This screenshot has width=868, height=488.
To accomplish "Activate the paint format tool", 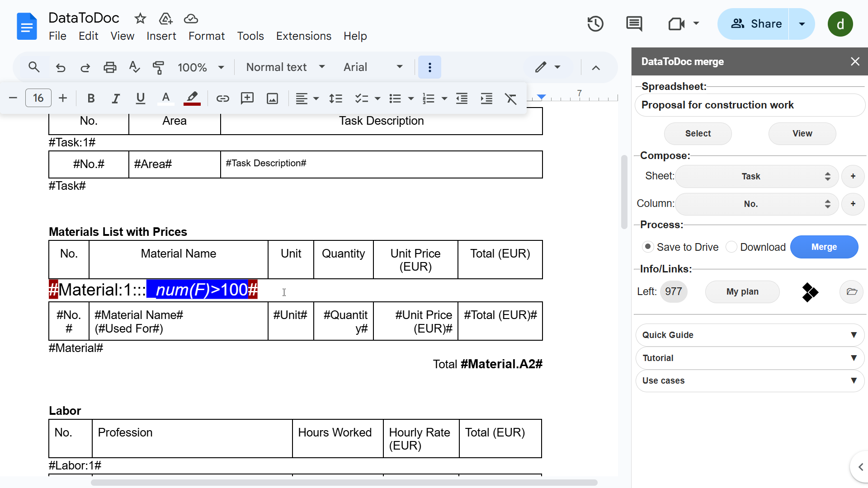I will coord(158,67).
